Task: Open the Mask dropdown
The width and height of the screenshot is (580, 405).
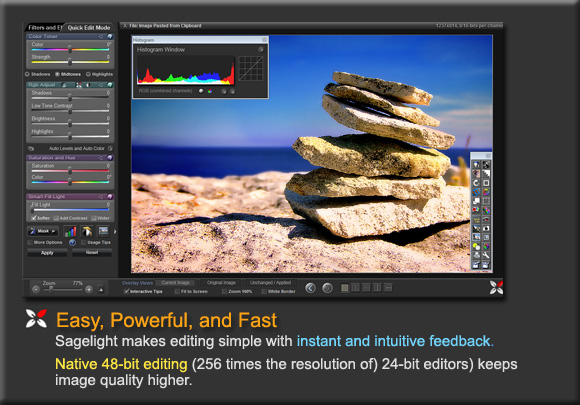Action: [43, 231]
